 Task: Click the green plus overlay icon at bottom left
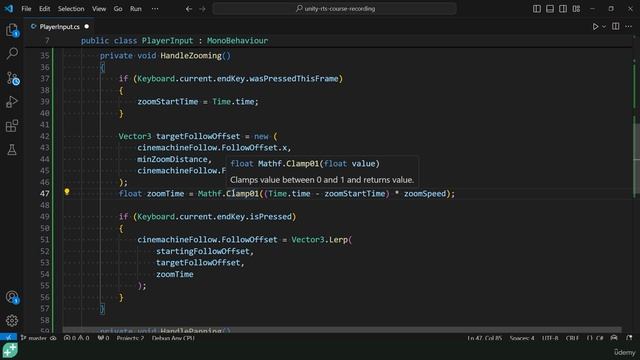10,350
